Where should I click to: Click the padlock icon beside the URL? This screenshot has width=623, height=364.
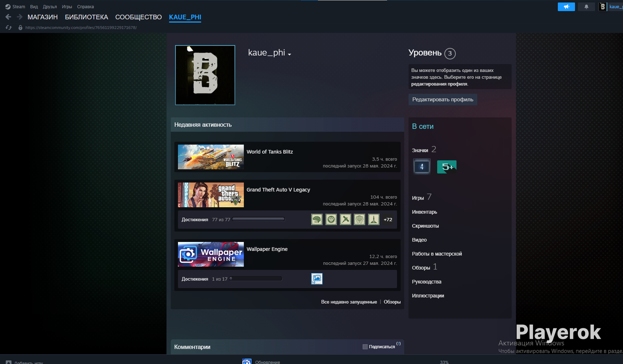click(x=20, y=28)
